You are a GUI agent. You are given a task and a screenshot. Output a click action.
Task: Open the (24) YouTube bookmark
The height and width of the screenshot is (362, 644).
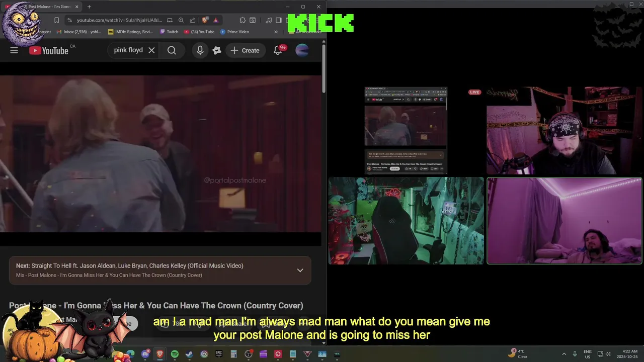coord(199,32)
